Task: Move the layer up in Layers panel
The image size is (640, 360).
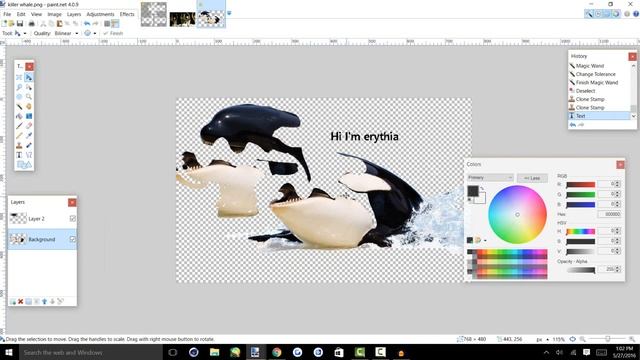Action: pyautogui.click(x=44, y=301)
